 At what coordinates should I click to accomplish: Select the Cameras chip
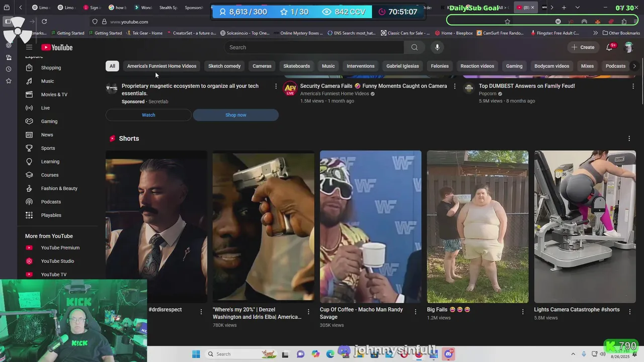262,66
